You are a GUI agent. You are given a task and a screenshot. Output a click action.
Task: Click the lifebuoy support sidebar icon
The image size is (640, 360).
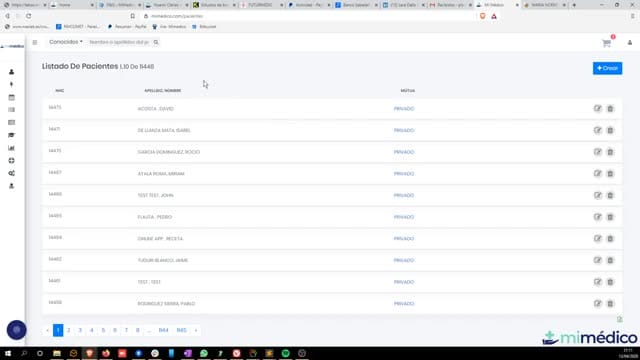11,161
